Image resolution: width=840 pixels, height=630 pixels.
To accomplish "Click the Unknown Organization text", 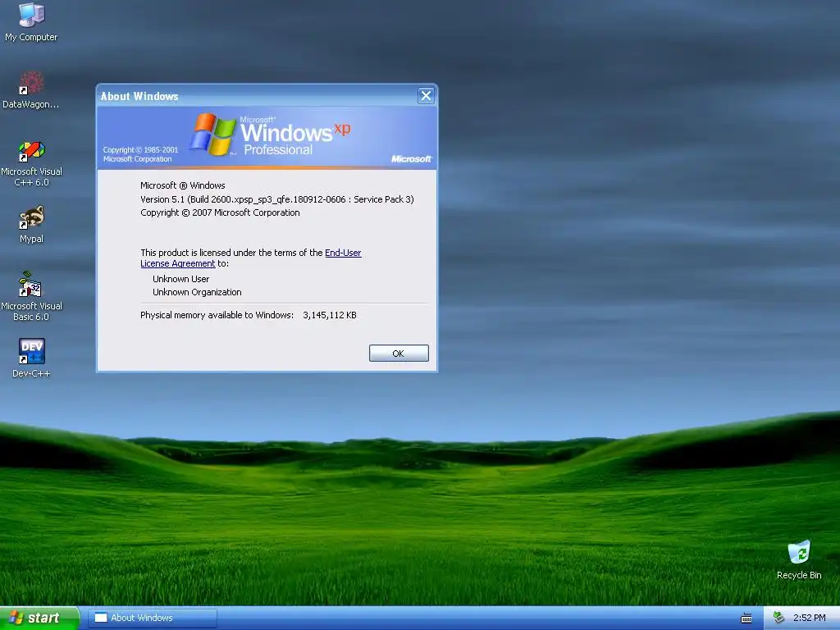I will [197, 293].
